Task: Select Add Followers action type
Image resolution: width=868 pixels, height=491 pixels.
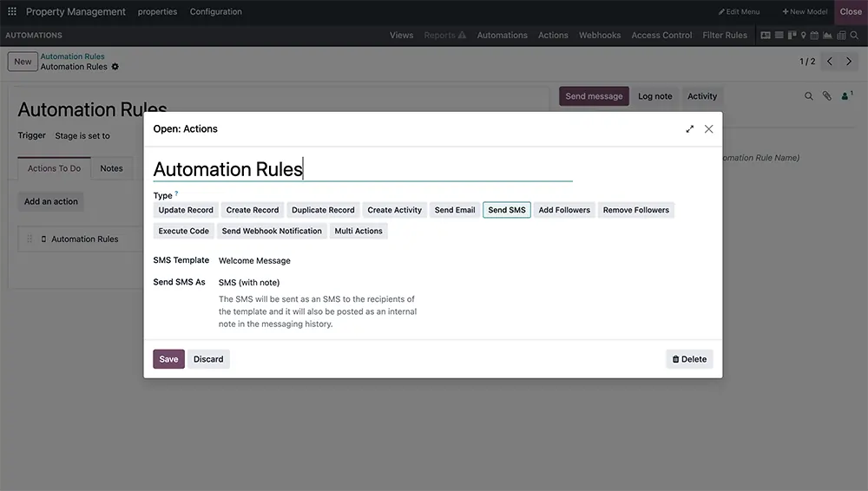Action: click(x=565, y=210)
